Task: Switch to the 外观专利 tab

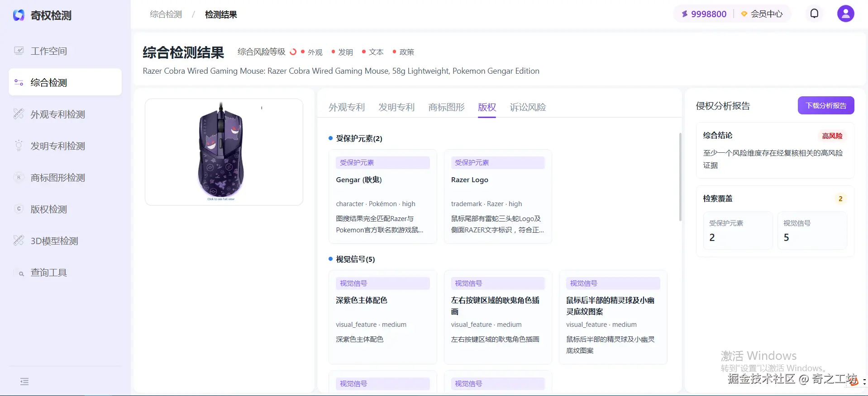Action: [x=347, y=107]
